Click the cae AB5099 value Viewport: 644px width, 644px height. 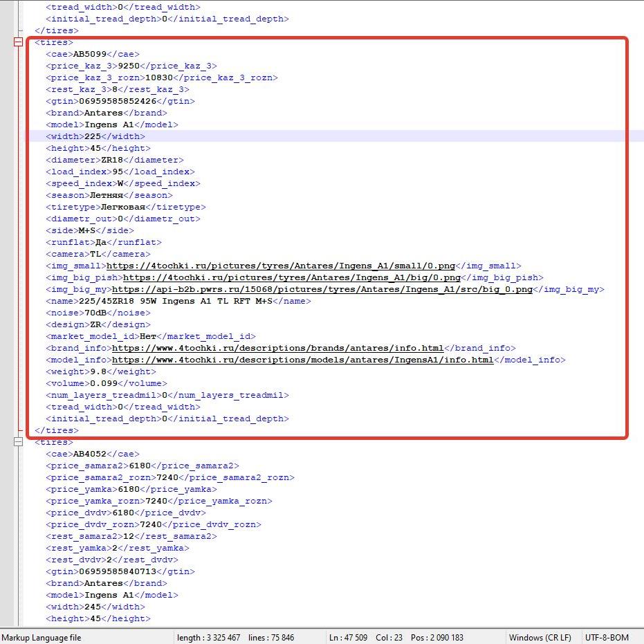tap(89, 54)
